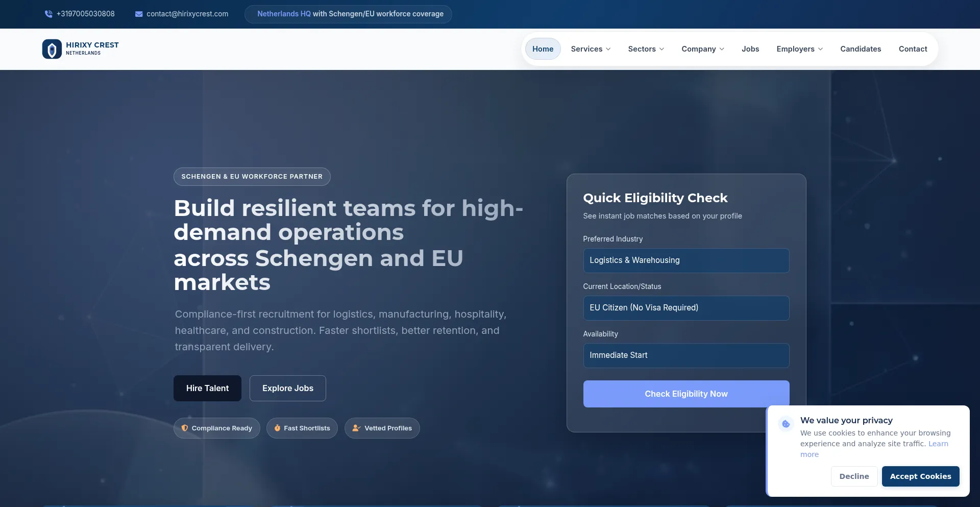Click the Schengen & EU Workforce Partner badge
Viewport: 980px width, 507px height.
(252, 177)
